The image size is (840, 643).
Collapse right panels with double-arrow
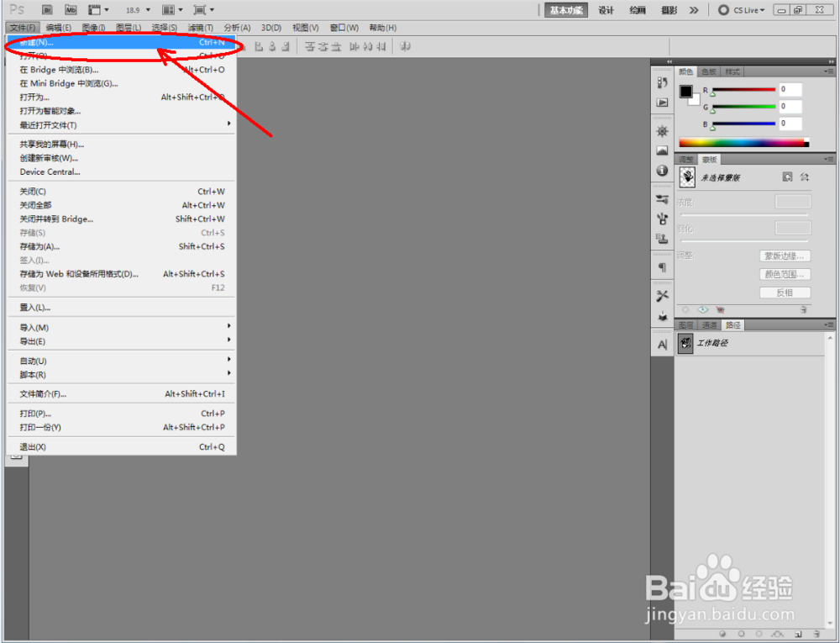coord(831,61)
